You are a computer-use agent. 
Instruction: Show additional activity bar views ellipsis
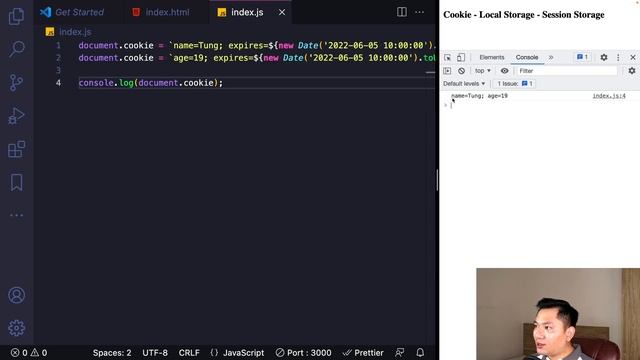tap(16, 215)
